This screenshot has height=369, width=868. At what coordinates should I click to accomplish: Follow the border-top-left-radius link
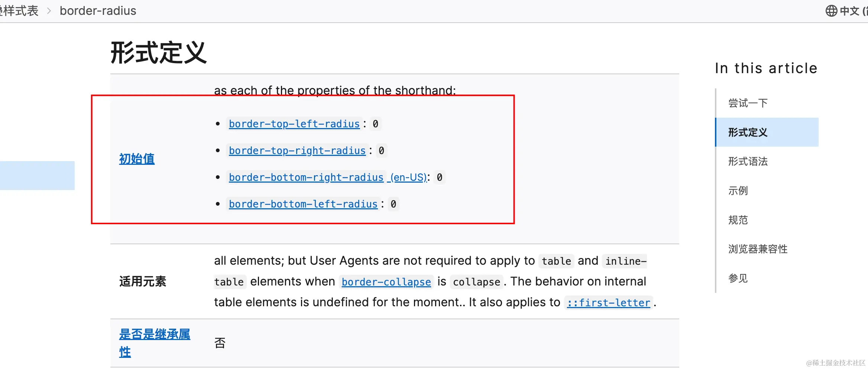(x=294, y=124)
